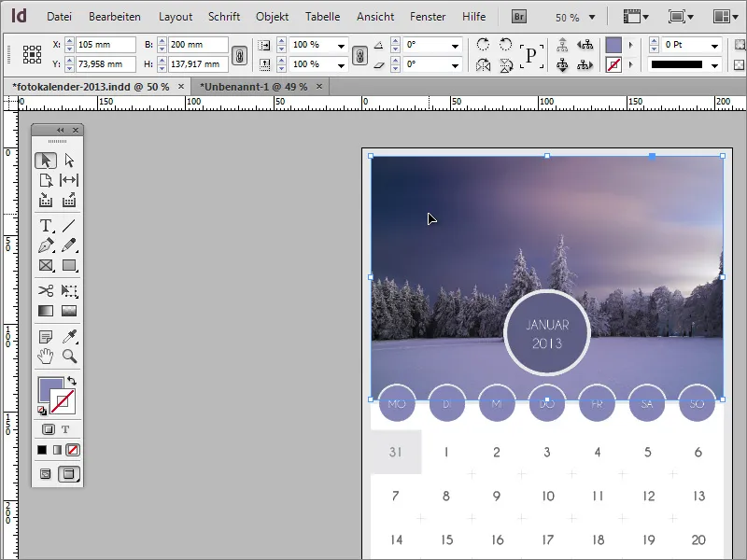Viewport: 747px width, 560px height.
Task: Open Screen Mode dropdown in application bar
Action: pos(681,17)
